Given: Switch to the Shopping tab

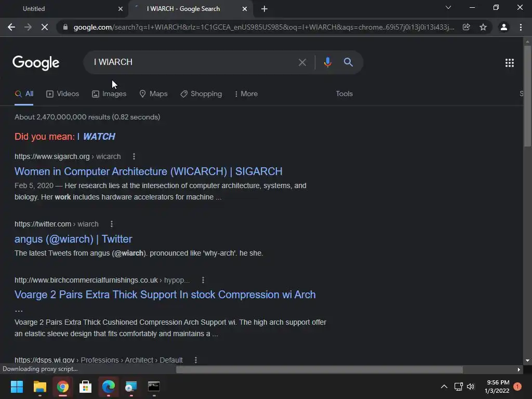Looking at the screenshot, I should pyautogui.click(x=201, y=94).
